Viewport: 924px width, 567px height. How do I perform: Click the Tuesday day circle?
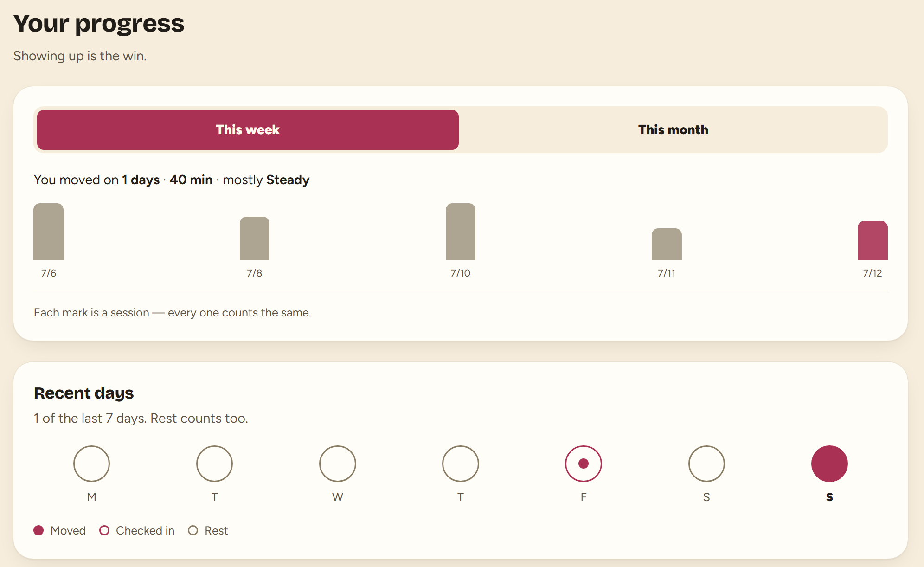pos(214,464)
